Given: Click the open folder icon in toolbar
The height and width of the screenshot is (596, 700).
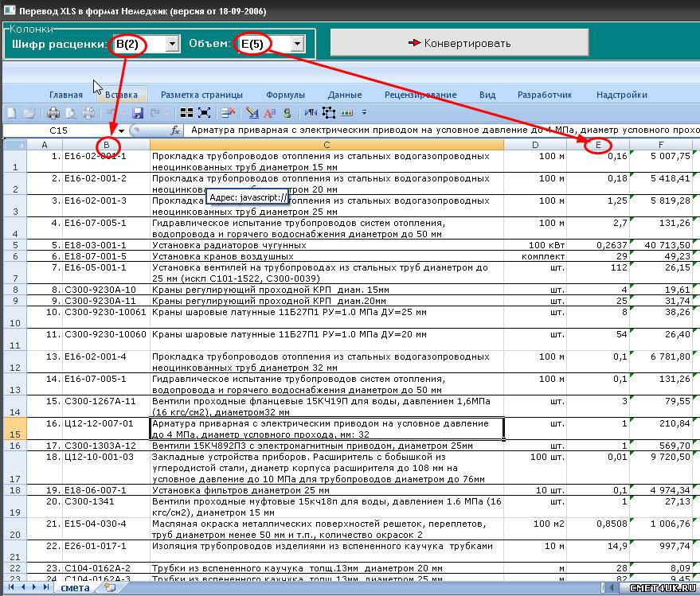Looking at the screenshot, I should tap(29, 113).
